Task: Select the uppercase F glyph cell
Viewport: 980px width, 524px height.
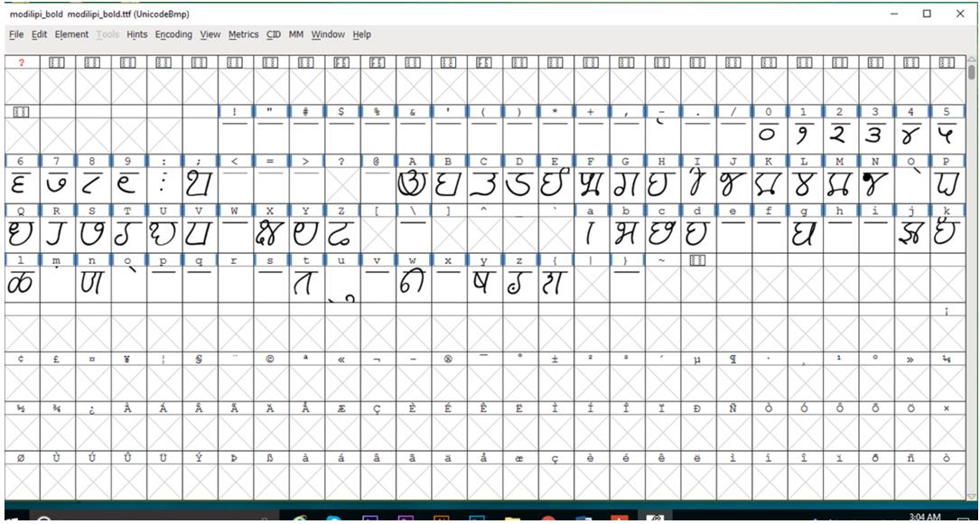Action: click(x=592, y=184)
